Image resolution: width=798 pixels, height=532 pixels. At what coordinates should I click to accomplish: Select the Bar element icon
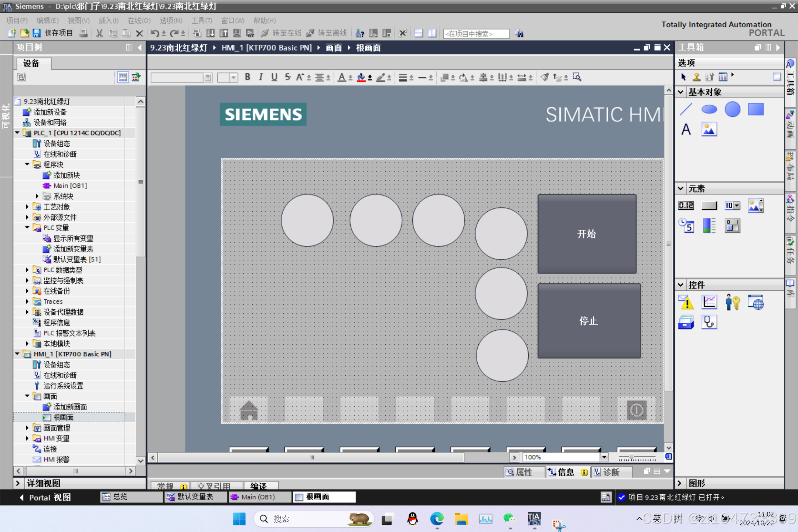[709, 225]
